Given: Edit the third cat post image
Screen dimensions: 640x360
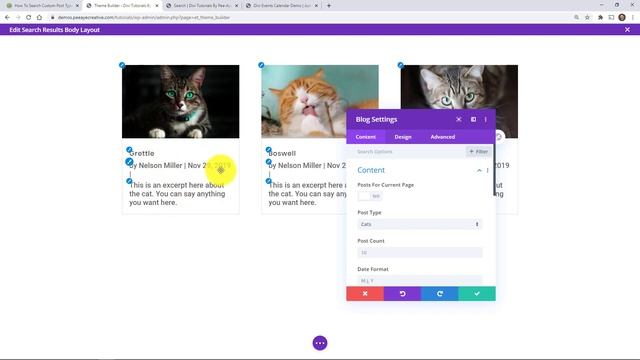Looking at the screenshot, I should click(x=400, y=65).
